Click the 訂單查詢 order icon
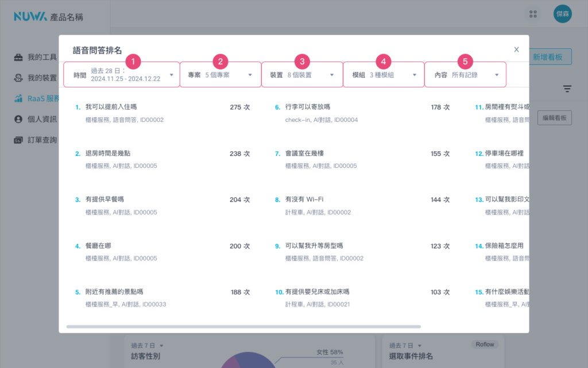Screen dimensions: 588x368 pos(18,140)
